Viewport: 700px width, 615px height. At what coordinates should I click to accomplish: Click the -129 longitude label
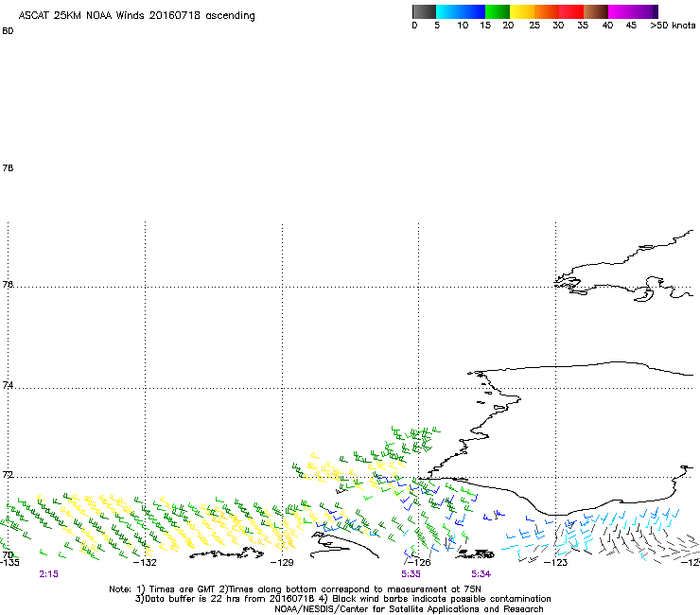pyautogui.click(x=282, y=562)
